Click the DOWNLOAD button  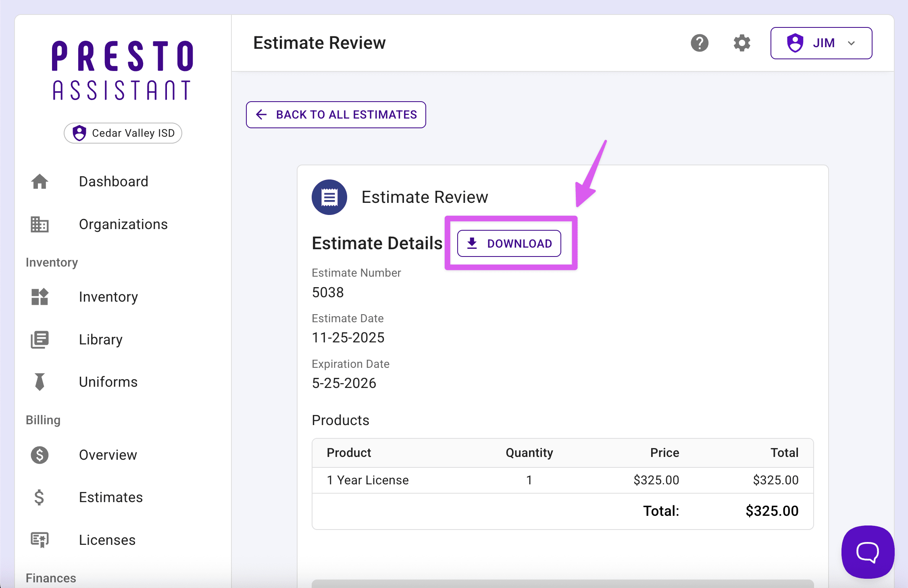pyautogui.click(x=509, y=243)
